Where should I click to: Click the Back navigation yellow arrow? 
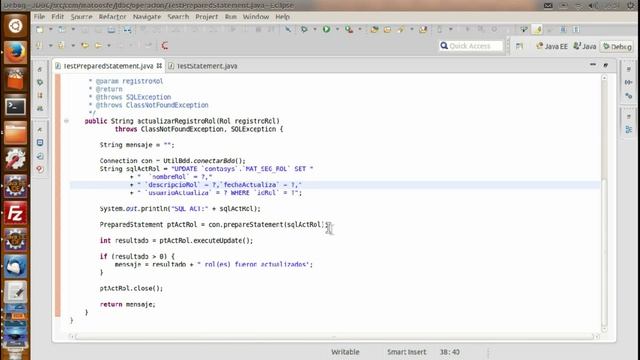(x=85, y=45)
